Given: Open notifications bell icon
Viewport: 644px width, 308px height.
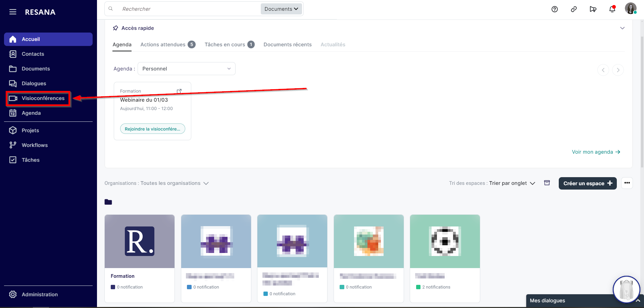Looking at the screenshot, I should 612,9.
